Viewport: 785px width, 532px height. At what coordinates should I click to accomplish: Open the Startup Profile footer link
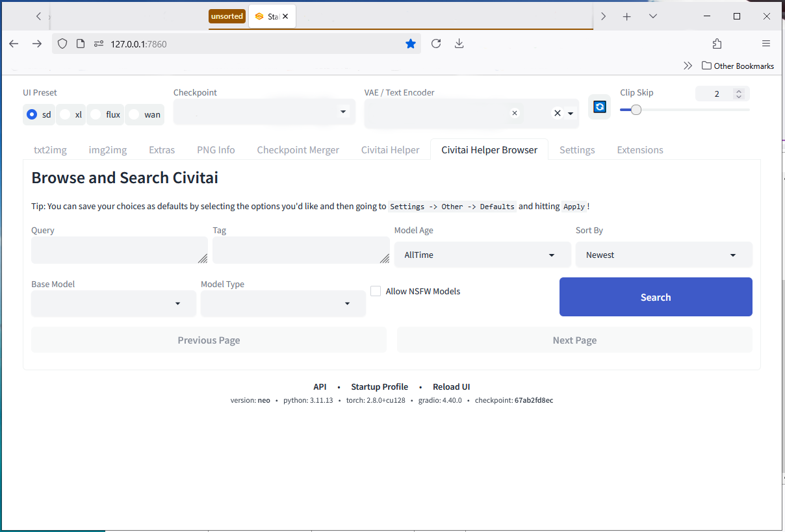pos(380,386)
